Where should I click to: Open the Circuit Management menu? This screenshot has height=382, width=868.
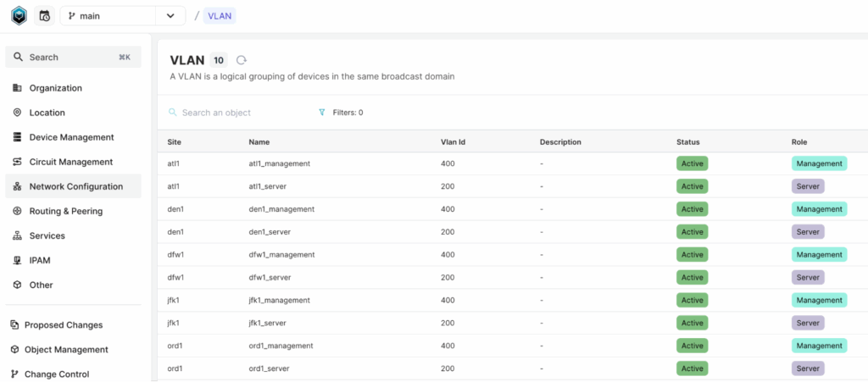tap(73, 162)
